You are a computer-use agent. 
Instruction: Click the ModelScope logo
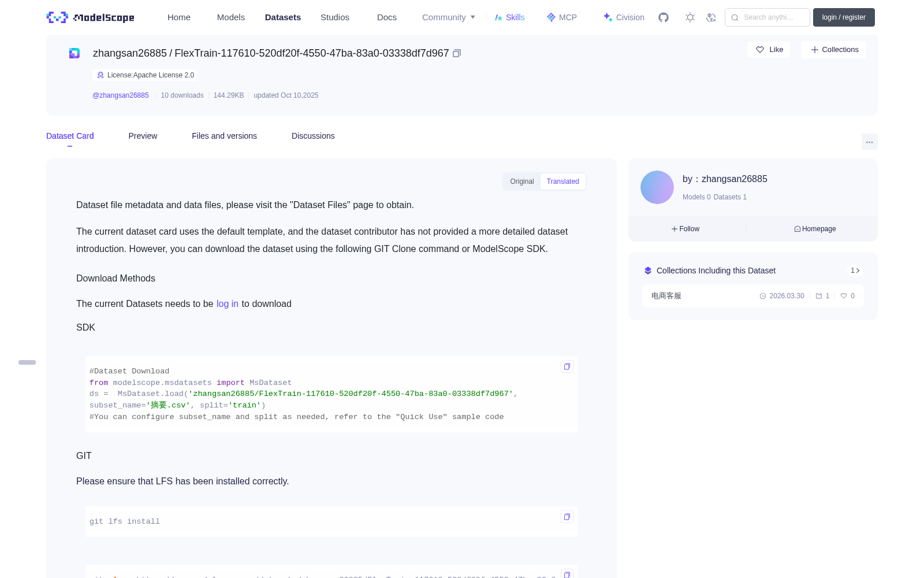coord(91,17)
